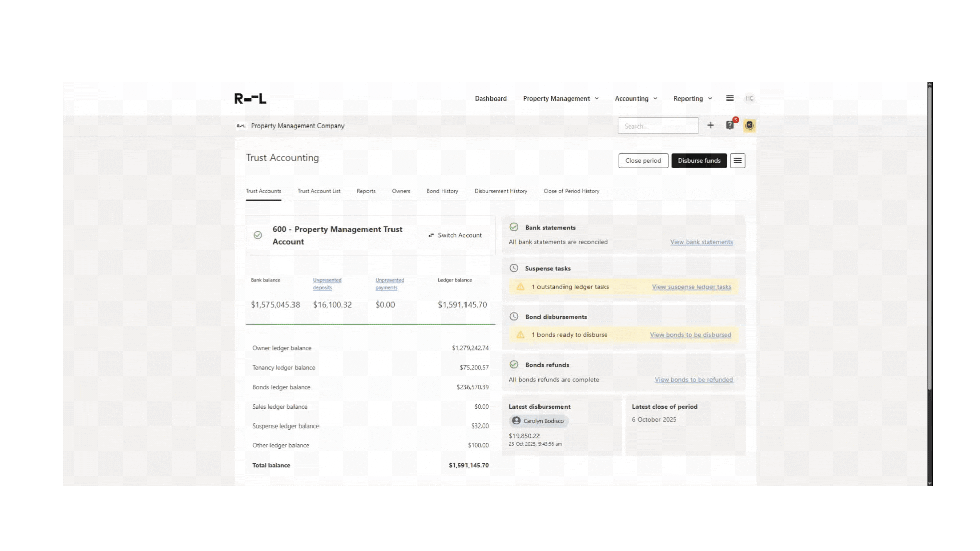Open the Disbursement History tab

500,191
